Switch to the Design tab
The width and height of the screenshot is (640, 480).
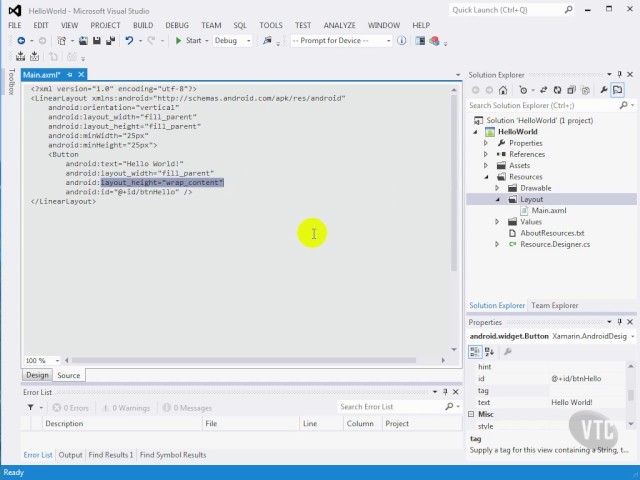[37, 375]
